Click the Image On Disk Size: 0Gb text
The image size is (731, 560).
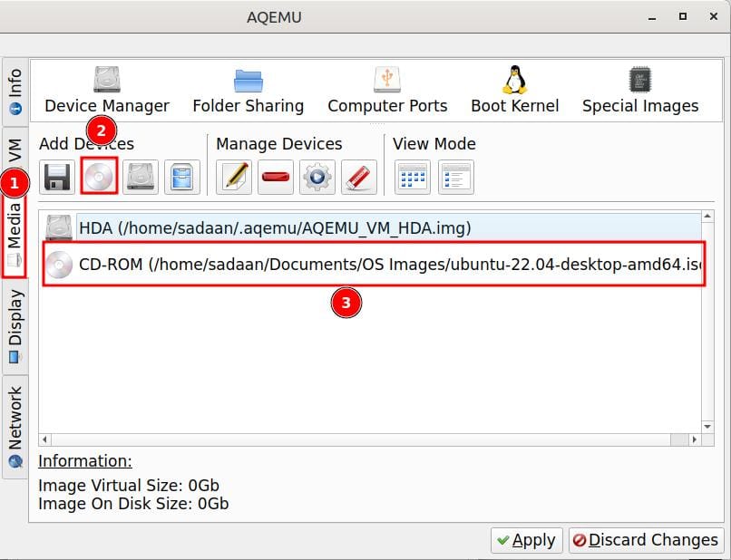pos(133,504)
